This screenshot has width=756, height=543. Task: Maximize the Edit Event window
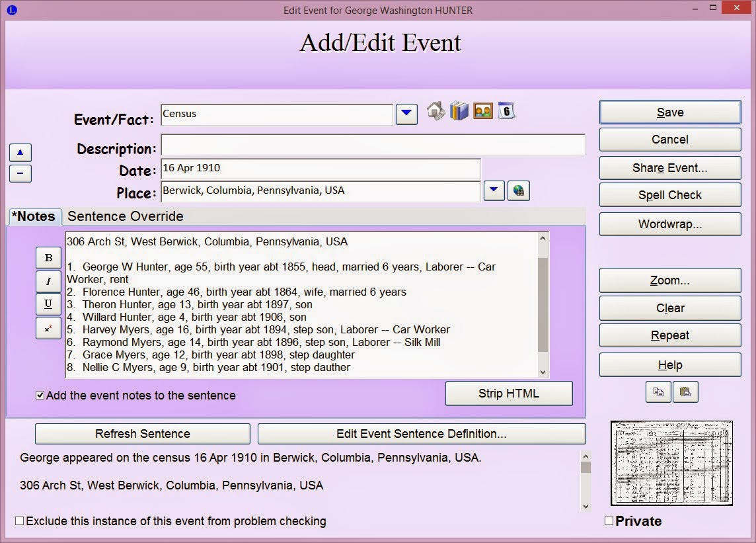pyautogui.click(x=713, y=8)
